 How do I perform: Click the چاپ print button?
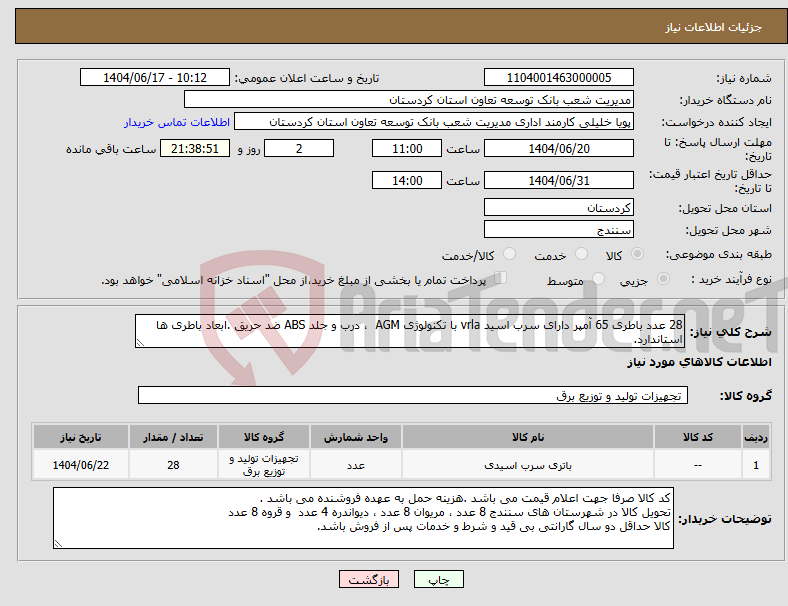pyautogui.click(x=438, y=579)
